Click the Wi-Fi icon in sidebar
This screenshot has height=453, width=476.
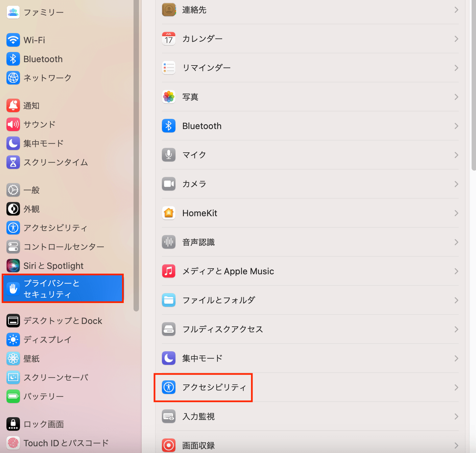tap(13, 40)
